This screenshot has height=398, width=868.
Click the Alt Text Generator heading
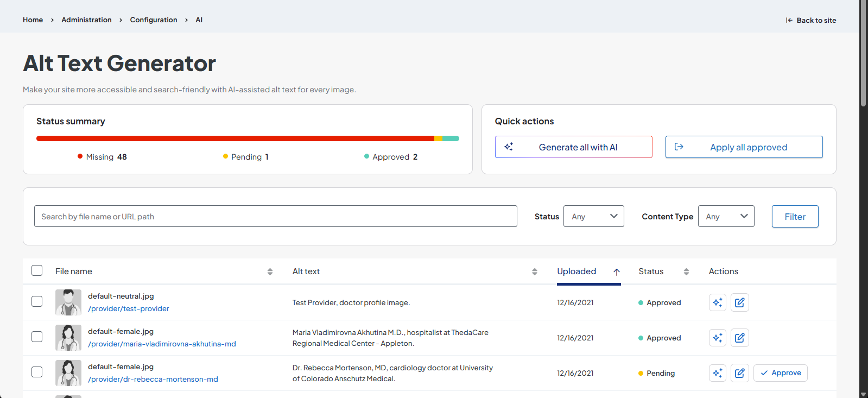119,64
